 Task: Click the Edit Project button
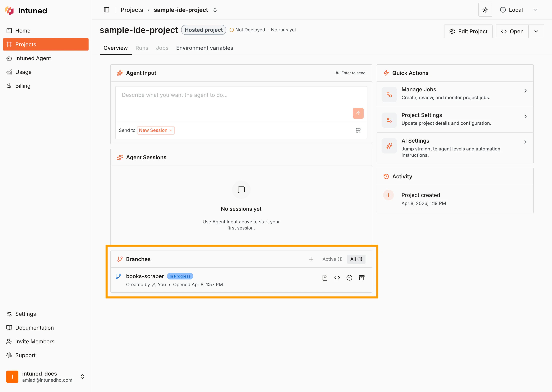(468, 31)
